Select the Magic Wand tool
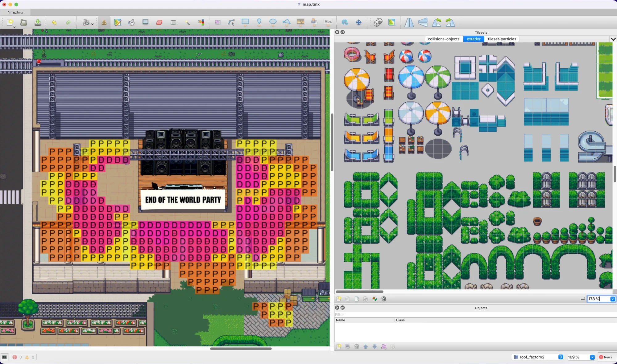 [x=187, y=22]
